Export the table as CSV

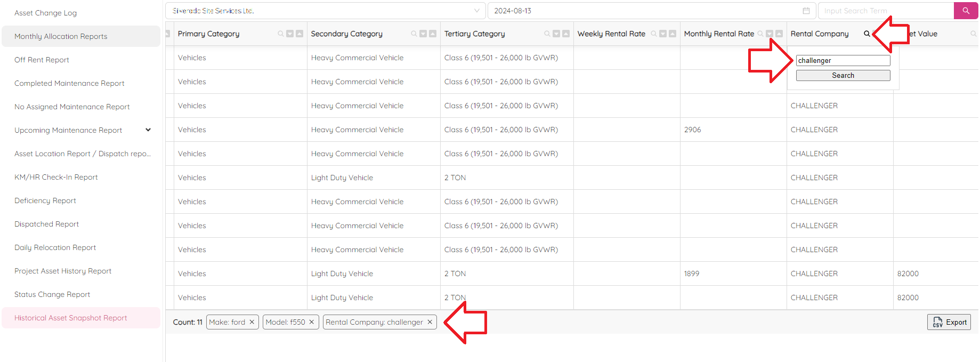coord(949,322)
